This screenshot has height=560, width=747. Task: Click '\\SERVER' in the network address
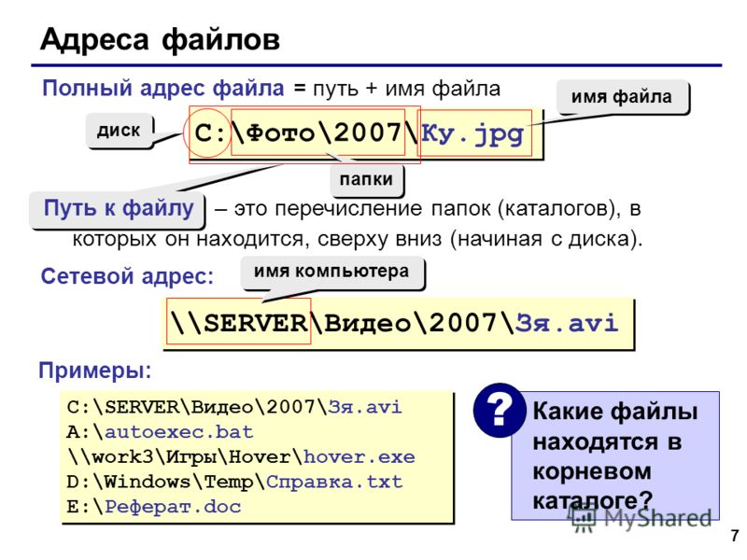click(x=239, y=322)
